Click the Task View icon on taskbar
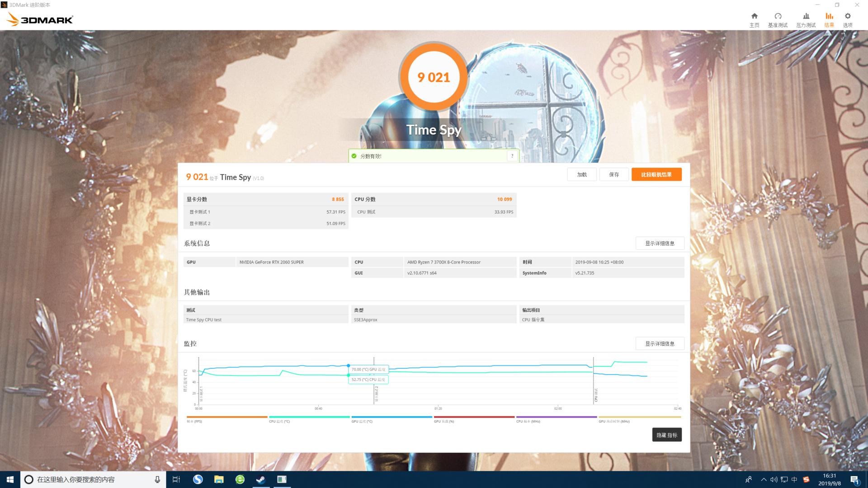Screen dimensions: 868x488 tap(176, 479)
